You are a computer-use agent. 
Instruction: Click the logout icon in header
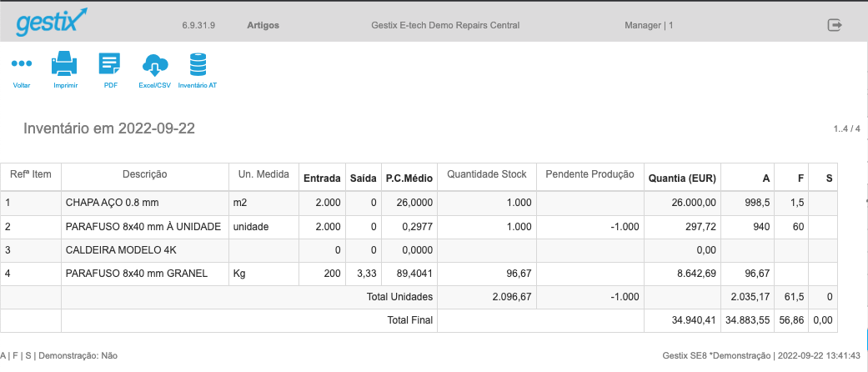pos(835,25)
